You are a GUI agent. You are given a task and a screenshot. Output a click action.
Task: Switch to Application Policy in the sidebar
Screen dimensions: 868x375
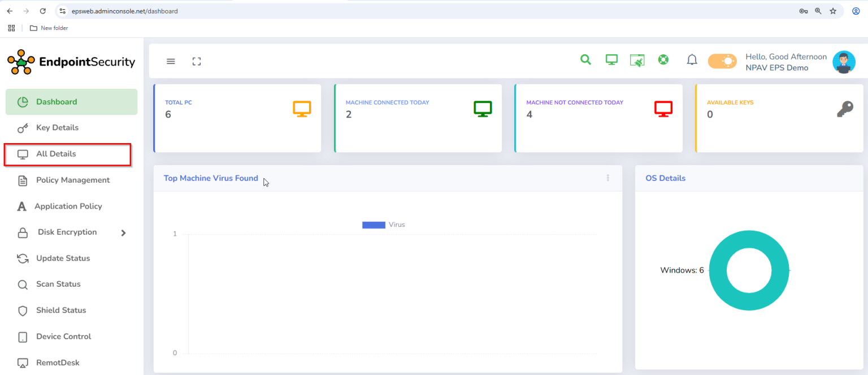[68, 206]
